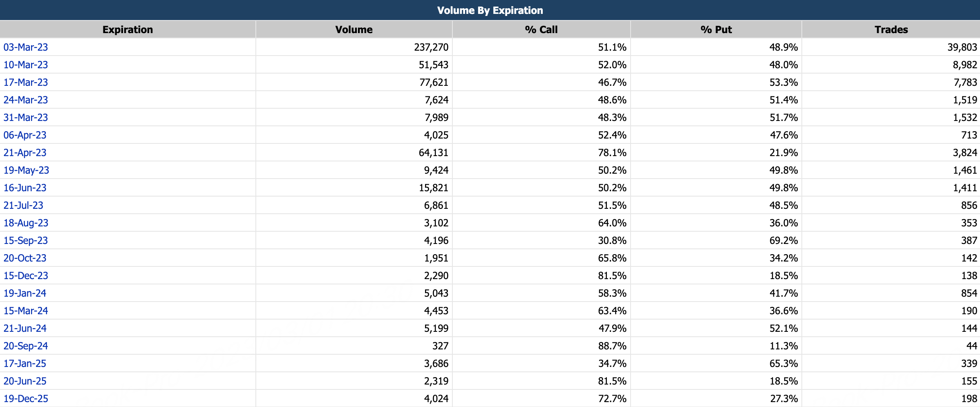Open the 15-Dec-23 expiration link

click(26, 276)
